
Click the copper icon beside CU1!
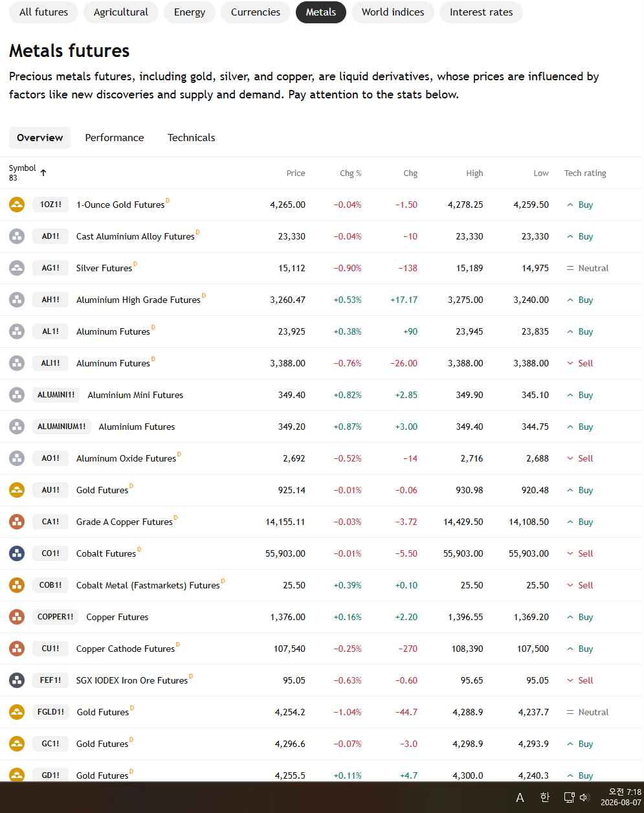pyautogui.click(x=17, y=649)
